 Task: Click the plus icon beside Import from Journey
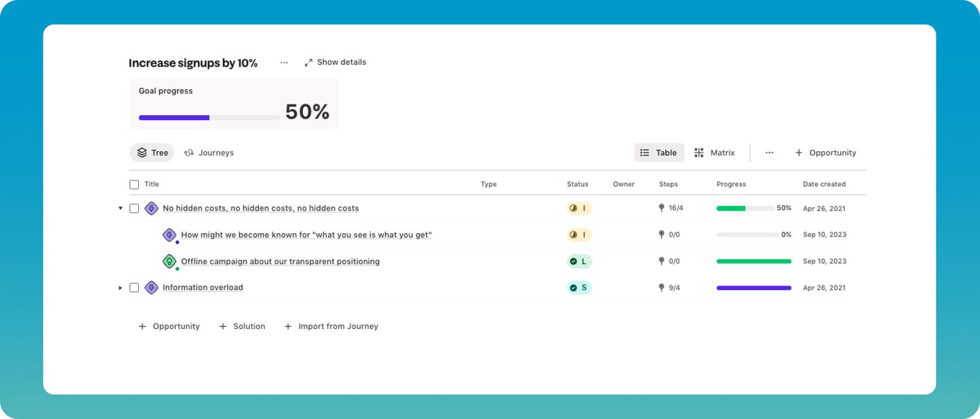pyautogui.click(x=288, y=326)
